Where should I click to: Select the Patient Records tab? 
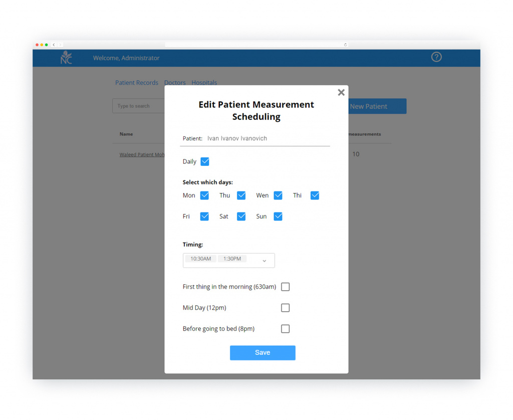136,82
